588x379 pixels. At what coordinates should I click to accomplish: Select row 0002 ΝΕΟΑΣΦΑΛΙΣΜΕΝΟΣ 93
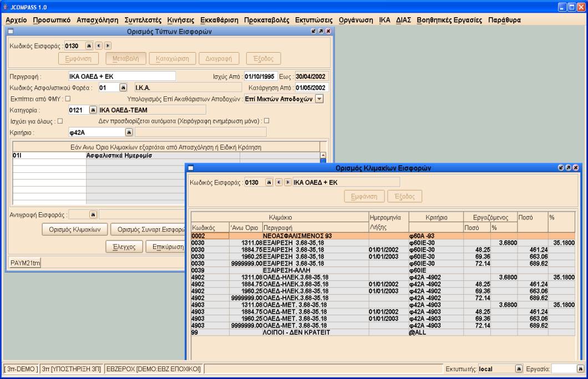pyautogui.click(x=383, y=236)
